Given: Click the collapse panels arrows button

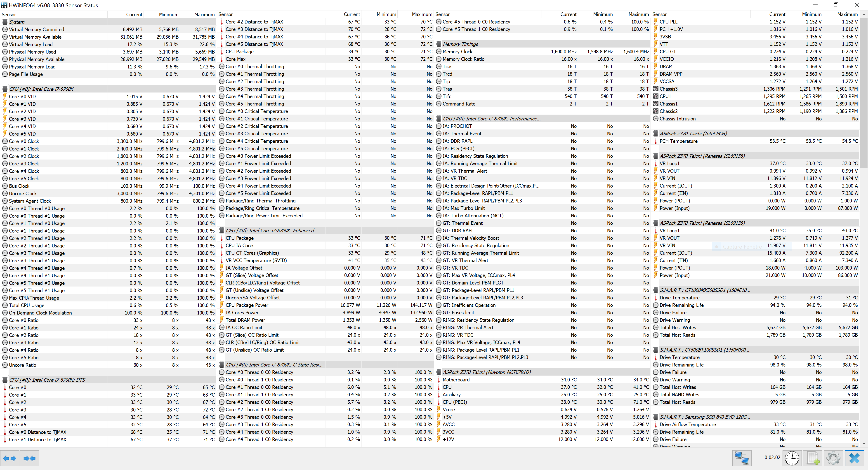Looking at the screenshot, I should tap(29, 458).
